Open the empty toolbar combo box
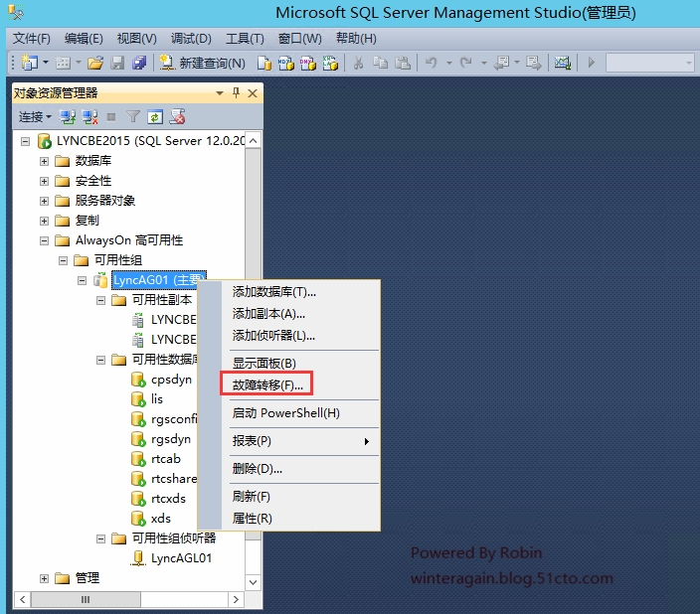Viewport: 700px width, 614px height. pyautogui.click(x=650, y=63)
